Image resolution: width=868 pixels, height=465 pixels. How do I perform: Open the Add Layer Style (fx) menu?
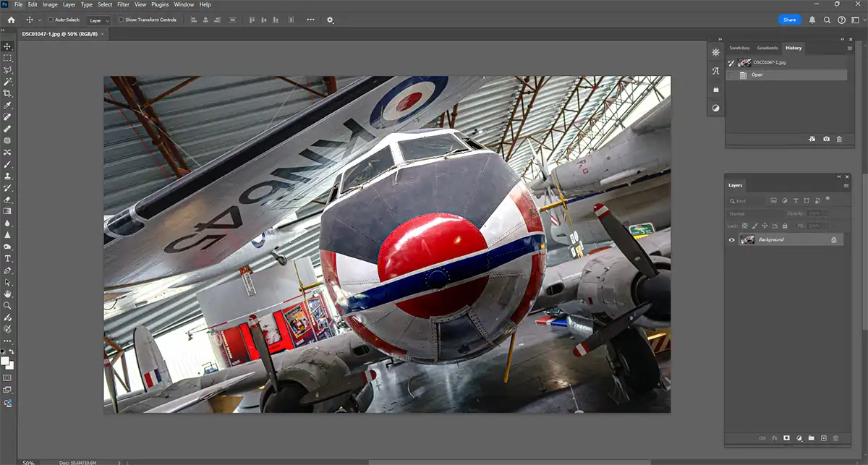pos(774,438)
